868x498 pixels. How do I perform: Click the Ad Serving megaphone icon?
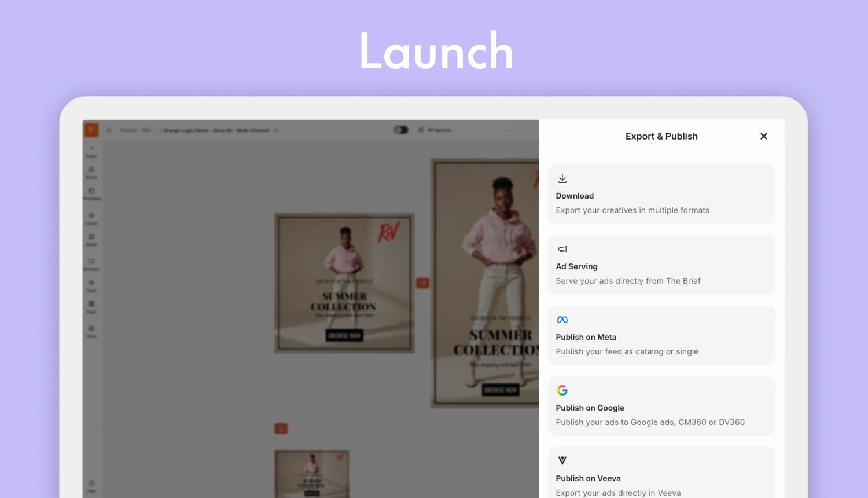tap(562, 249)
